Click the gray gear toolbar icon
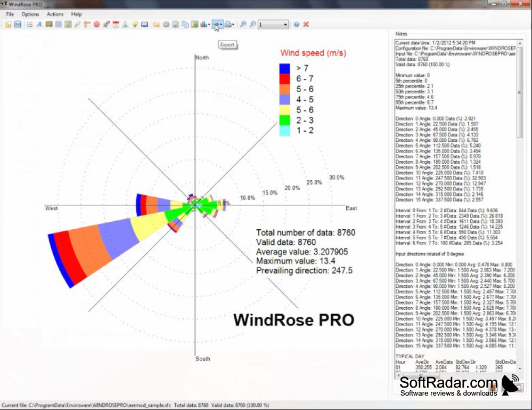The height and width of the screenshot is (410, 532). (x=166, y=25)
